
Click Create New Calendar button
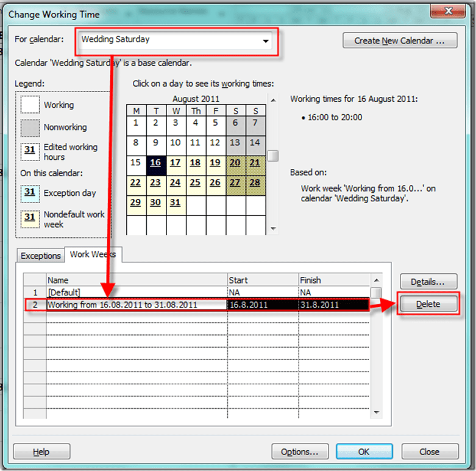click(x=400, y=41)
